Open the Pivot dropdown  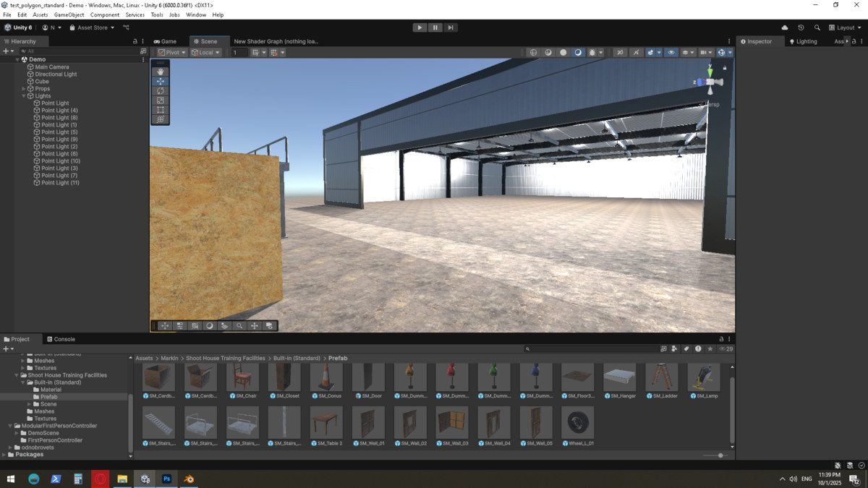172,53
